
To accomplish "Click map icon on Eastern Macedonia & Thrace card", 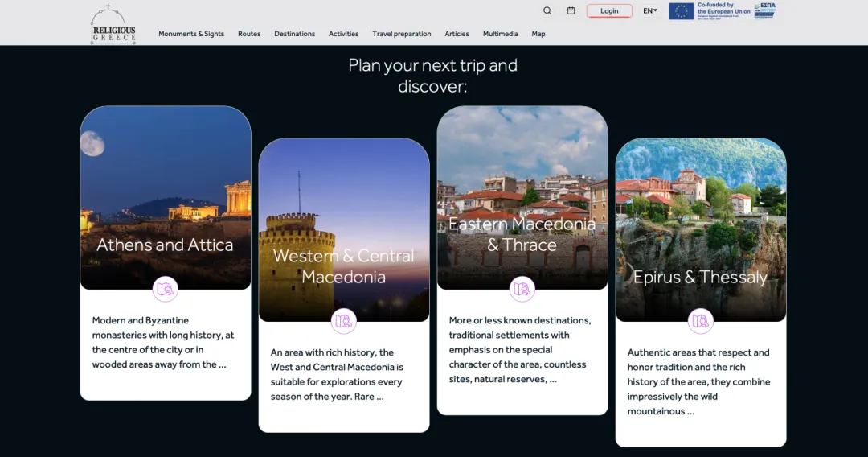I will click(522, 289).
